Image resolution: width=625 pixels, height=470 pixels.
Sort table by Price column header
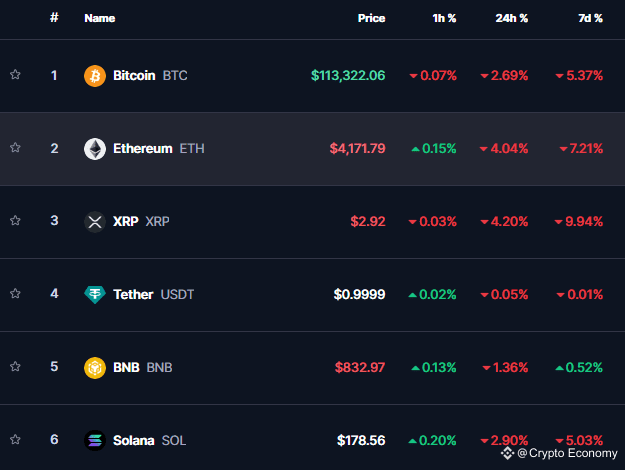[x=371, y=18]
